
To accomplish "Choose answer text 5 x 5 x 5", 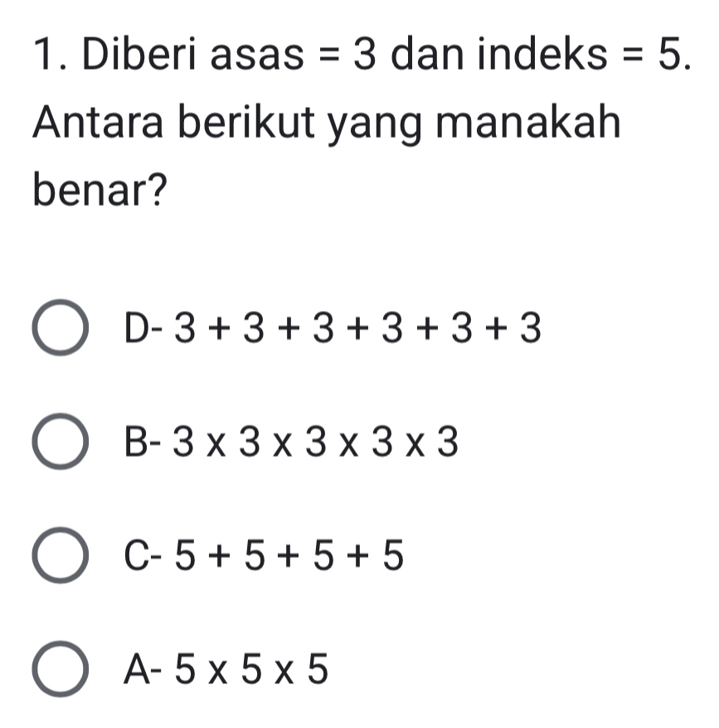I will [x=250, y=669].
